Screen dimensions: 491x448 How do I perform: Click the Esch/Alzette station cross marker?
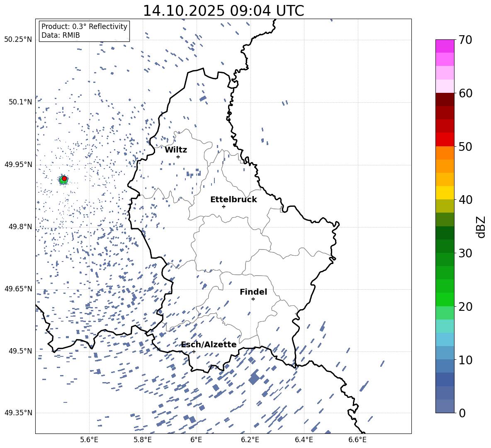[194, 351]
